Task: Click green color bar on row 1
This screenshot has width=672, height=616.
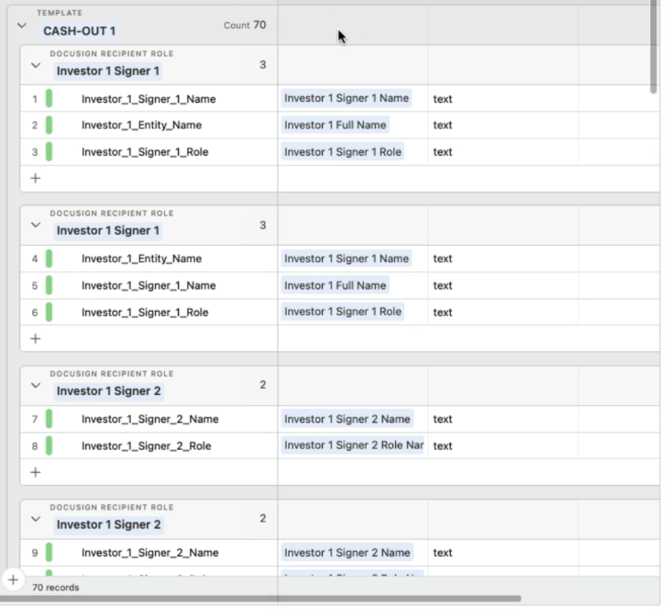Action: click(x=49, y=98)
